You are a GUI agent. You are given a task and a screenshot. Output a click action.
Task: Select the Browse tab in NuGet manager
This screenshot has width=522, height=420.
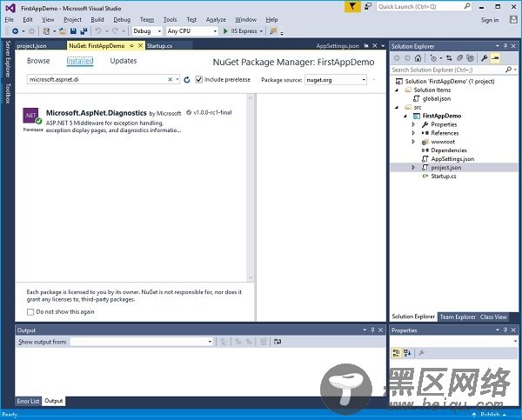pyautogui.click(x=38, y=61)
